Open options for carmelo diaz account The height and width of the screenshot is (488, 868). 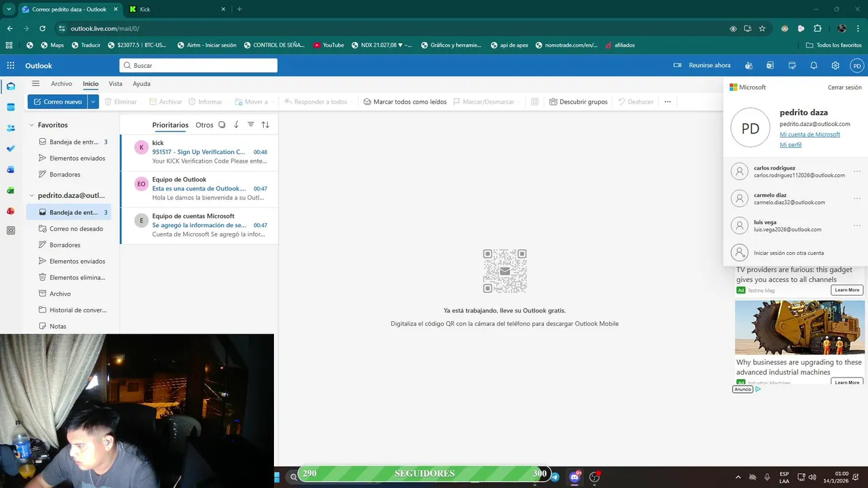[857, 199]
